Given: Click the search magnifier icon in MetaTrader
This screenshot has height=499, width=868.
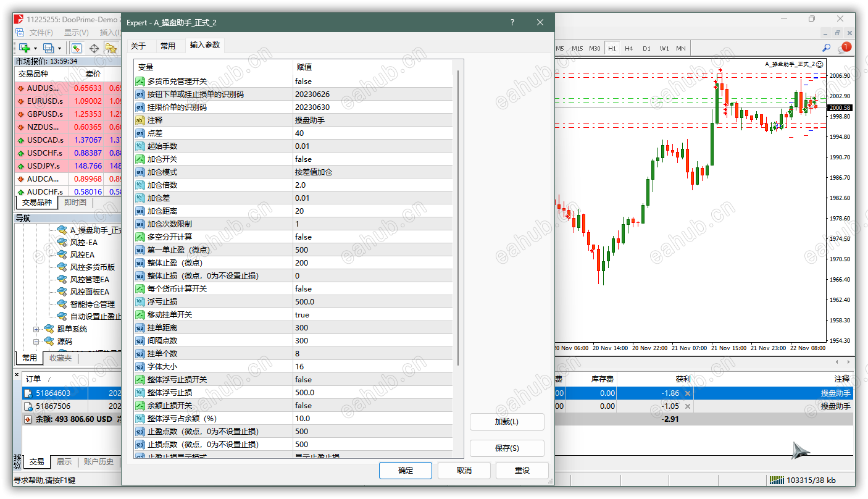Looking at the screenshot, I should coord(826,48).
